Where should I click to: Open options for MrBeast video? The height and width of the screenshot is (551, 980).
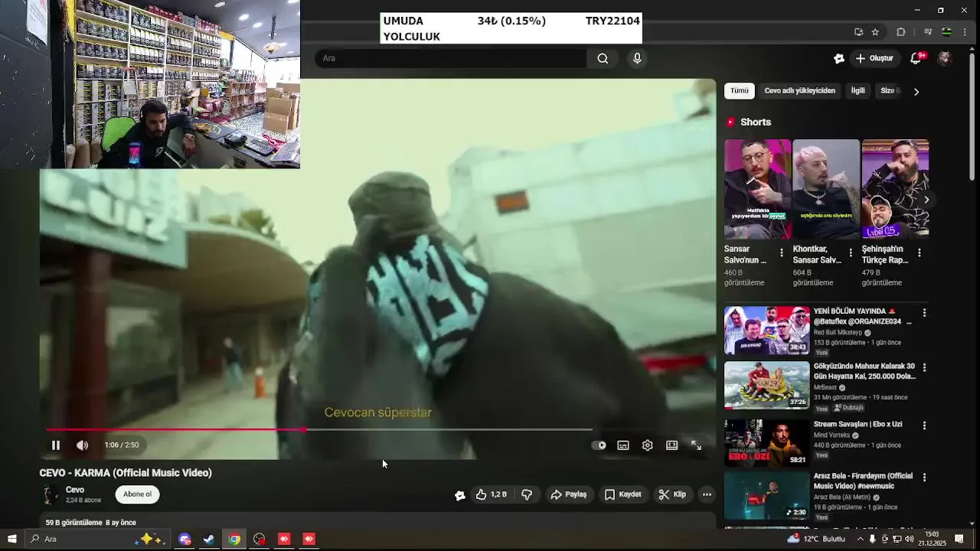point(924,367)
